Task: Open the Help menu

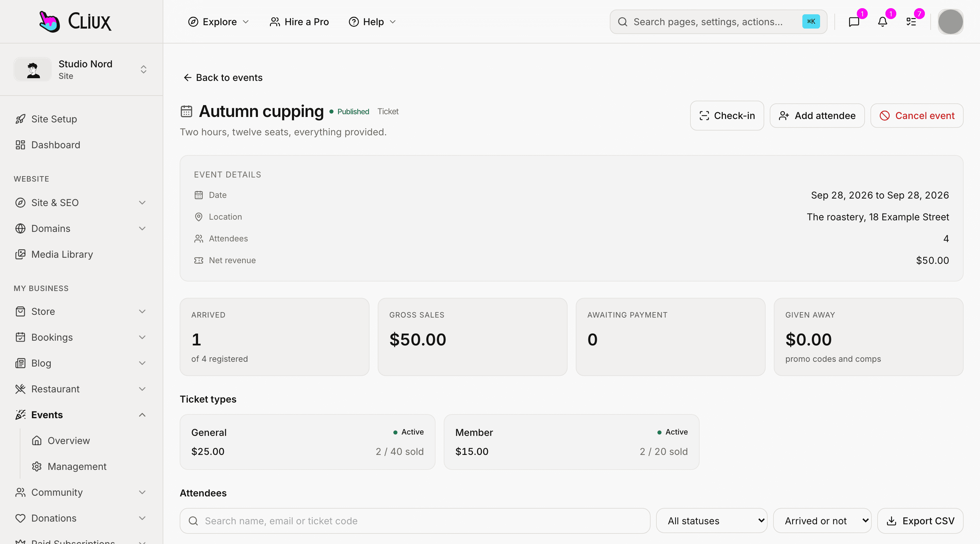Action: 373,22
